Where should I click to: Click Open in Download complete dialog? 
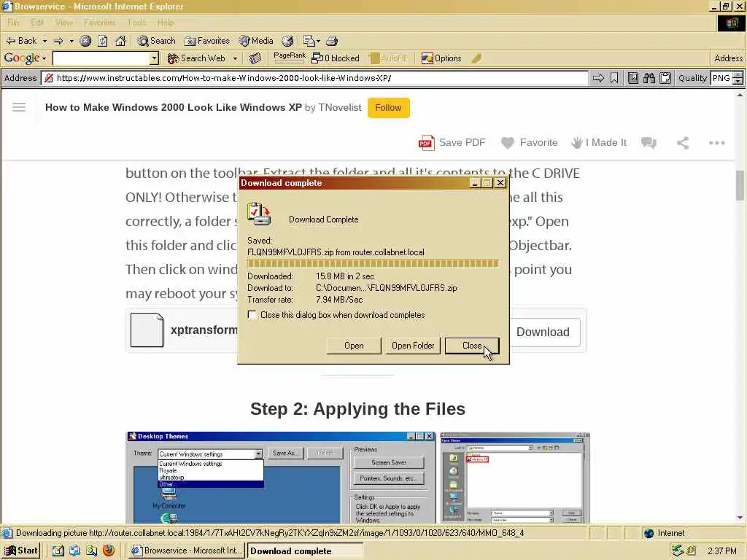(354, 346)
